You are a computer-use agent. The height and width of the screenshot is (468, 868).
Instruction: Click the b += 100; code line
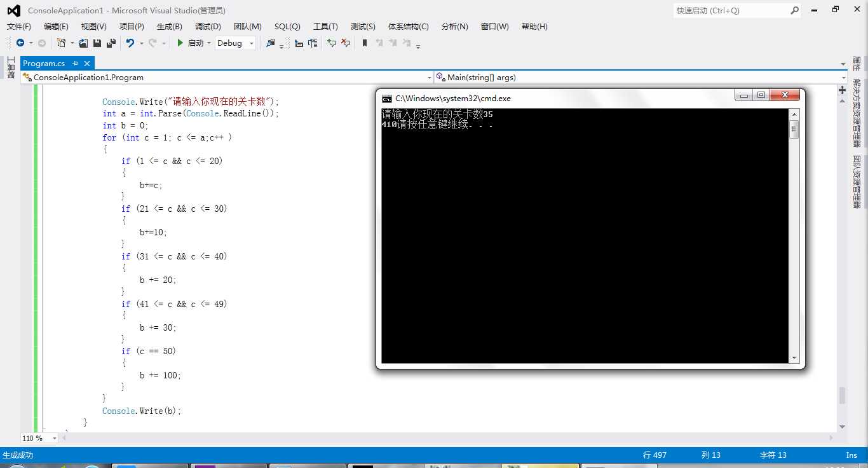click(x=160, y=375)
